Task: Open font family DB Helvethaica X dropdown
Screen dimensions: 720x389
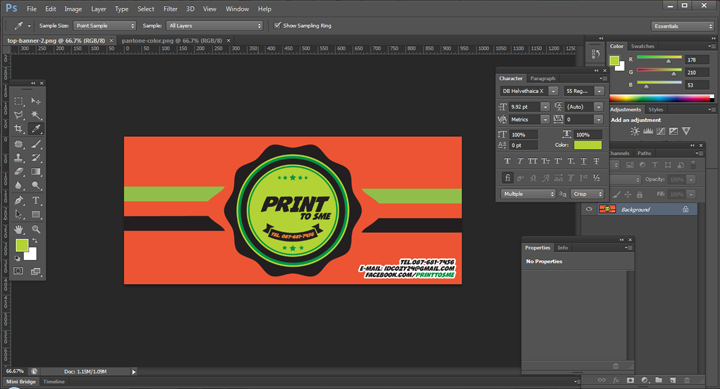Action: click(x=553, y=91)
